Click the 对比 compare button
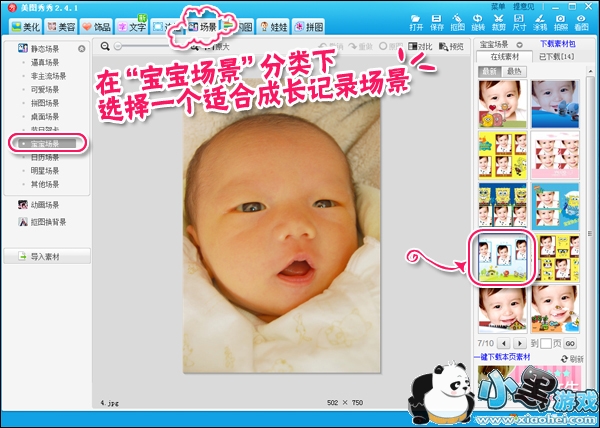The width and height of the screenshot is (600, 428). [420, 47]
